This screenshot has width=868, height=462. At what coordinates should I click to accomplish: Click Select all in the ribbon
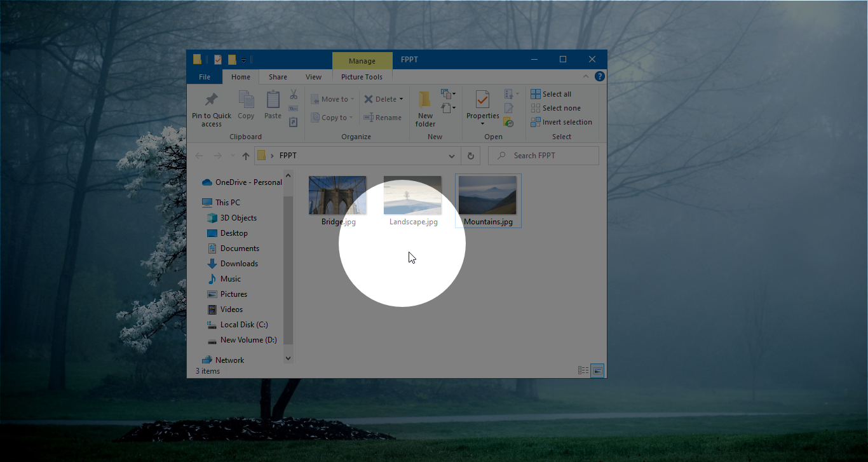click(x=551, y=94)
